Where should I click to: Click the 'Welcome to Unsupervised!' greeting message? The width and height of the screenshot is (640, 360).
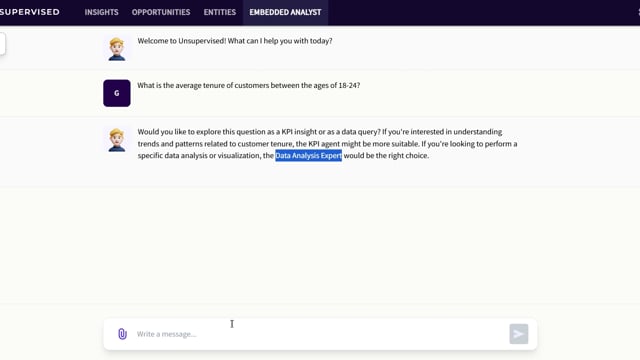235,41
